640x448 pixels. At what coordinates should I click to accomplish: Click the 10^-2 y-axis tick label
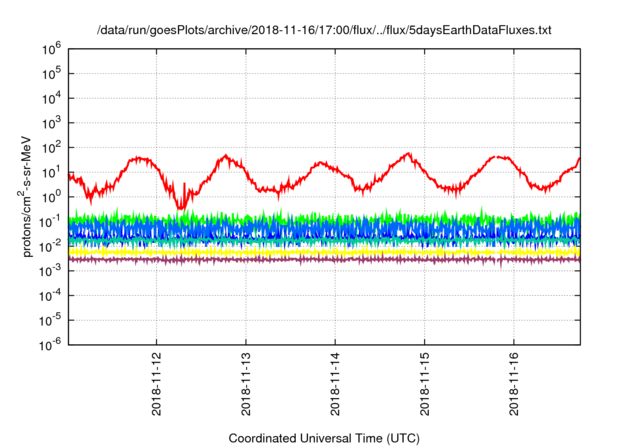(x=51, y=246)
